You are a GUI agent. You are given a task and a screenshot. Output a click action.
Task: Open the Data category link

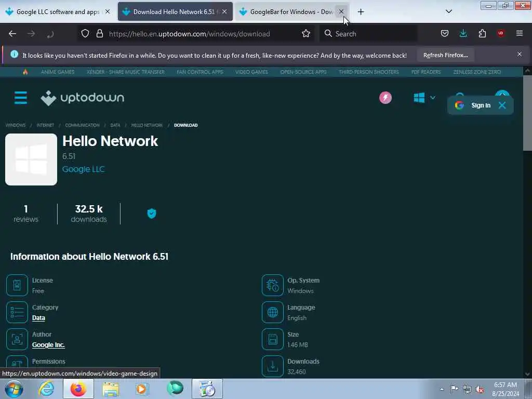click(x=38, y=318)
